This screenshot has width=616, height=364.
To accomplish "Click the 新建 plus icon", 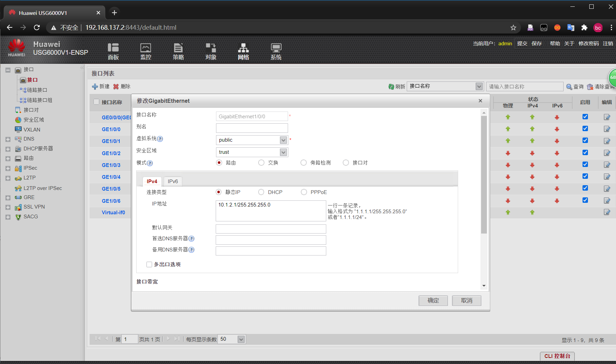I will 95,87.
